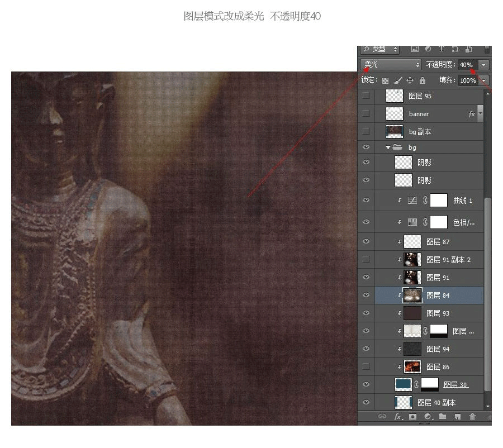Hide 曲线 1 adjustment layer
Image resolution: width=503 pixels, height=448 pixels.
tap(366, 200)
